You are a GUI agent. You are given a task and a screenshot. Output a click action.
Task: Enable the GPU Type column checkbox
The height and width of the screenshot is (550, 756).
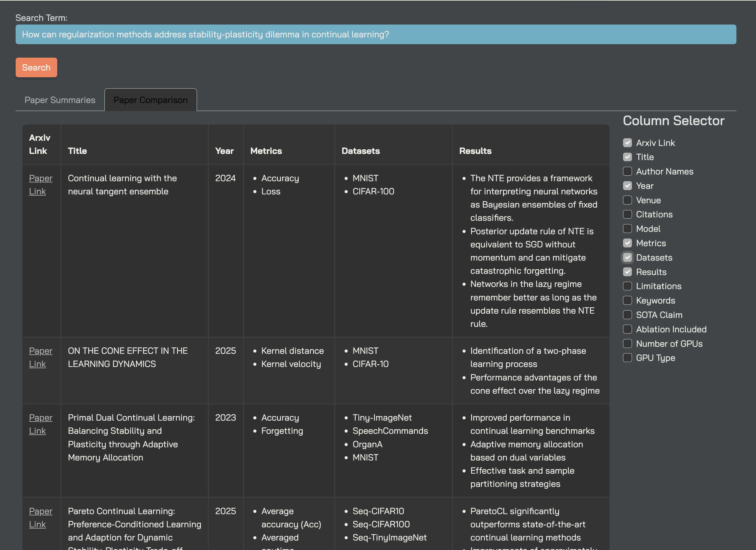tap(627, 358)
